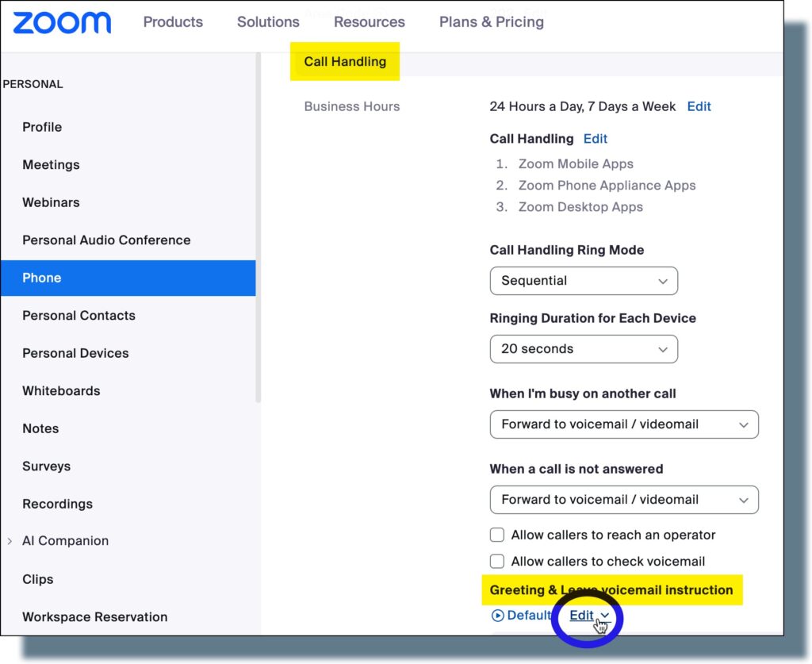The image size is (812, 664).
Task: Edit the Business Hours schedule
Action: 699,106
